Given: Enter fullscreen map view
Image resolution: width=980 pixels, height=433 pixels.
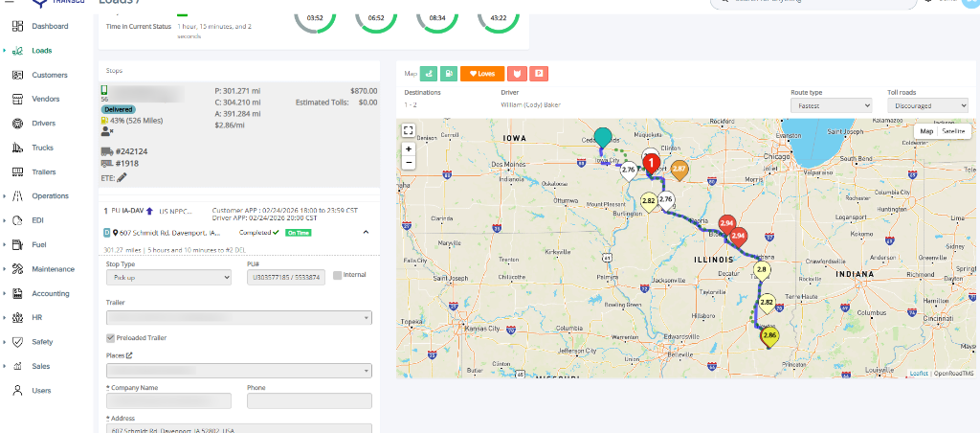Looking at the screenshot, I should (408, 130).
